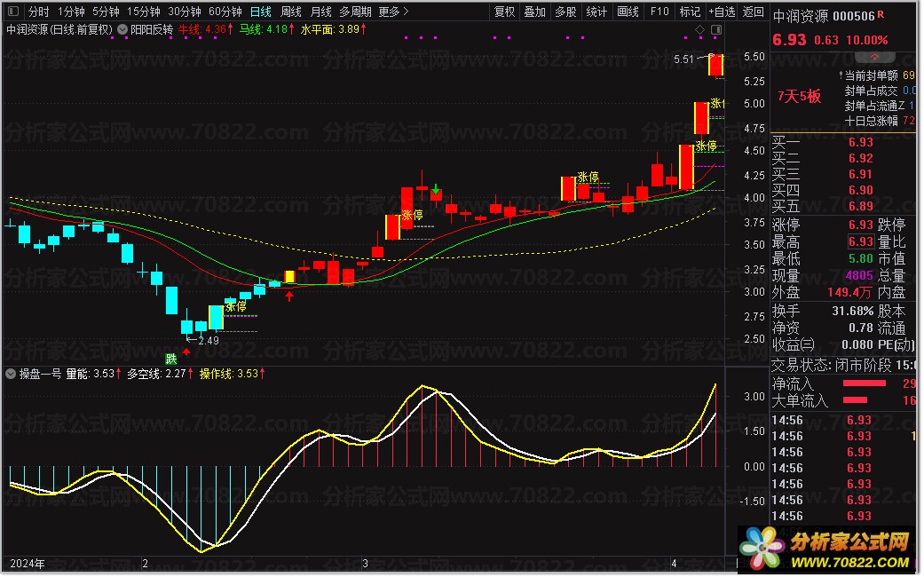
Task: Select the 15分钟 period
Action: (144, 12)
